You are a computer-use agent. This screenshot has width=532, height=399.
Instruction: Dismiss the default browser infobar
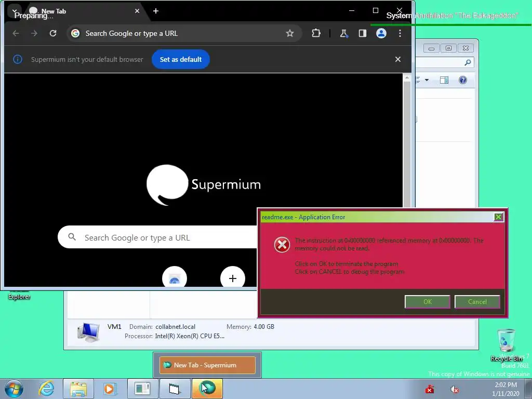[398, 59]
